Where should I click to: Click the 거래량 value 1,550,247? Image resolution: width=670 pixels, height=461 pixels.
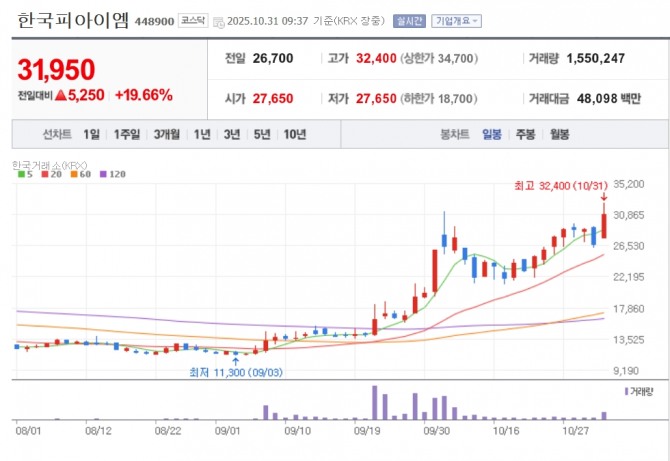click(x=596, y=59)
